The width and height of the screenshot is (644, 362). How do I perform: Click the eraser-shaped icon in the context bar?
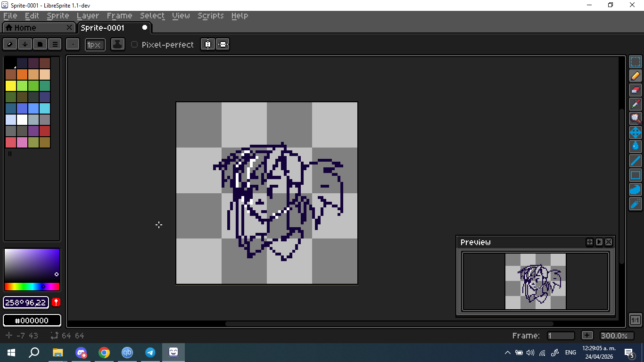pos(10,44)
